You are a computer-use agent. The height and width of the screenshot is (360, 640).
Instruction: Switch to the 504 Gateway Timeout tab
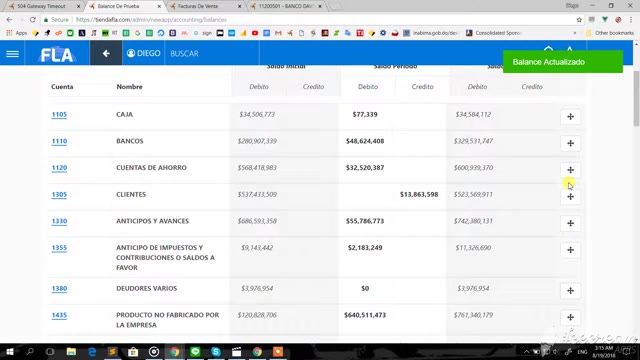point(41,6)
